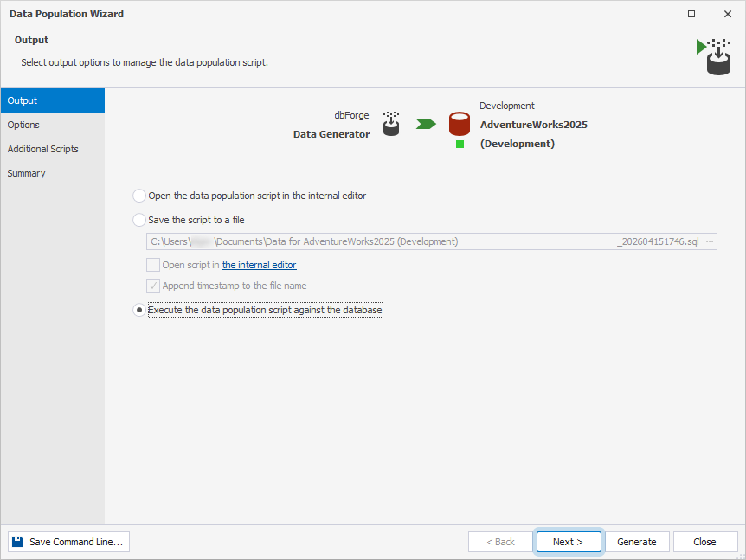Select Open script in internal editor radio
Viewport: 746px width, 560px height.
(139, 196)
